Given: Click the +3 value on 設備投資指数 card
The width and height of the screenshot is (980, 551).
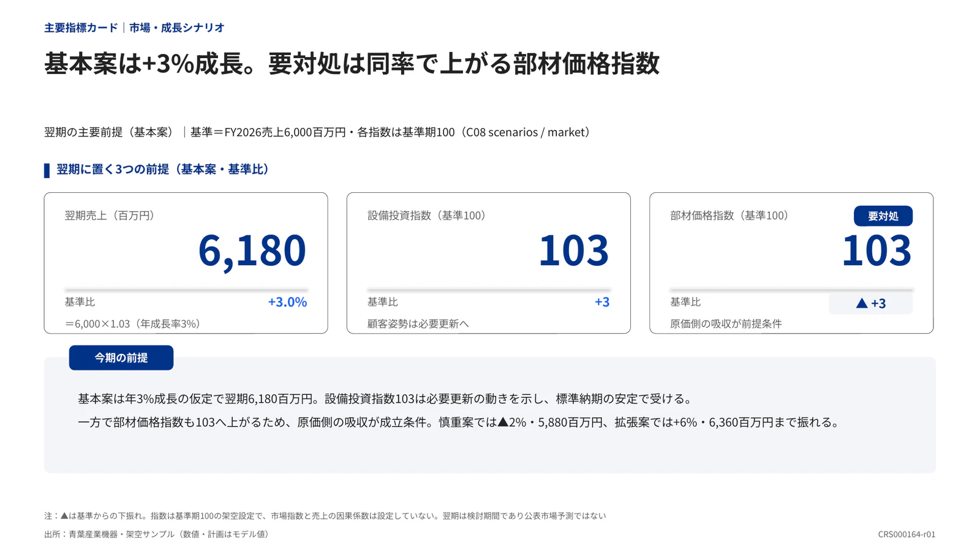Looking at the screenshot, I should 602,302.
